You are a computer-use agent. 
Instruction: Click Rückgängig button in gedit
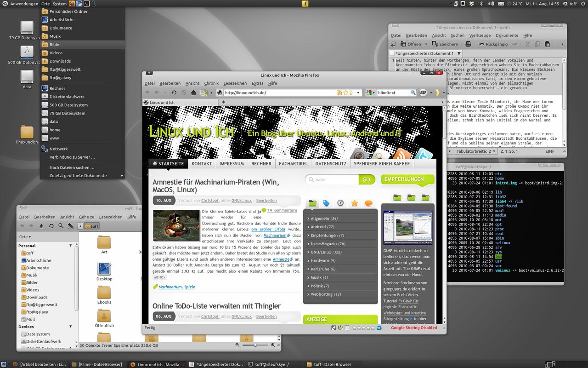point(493,44)
